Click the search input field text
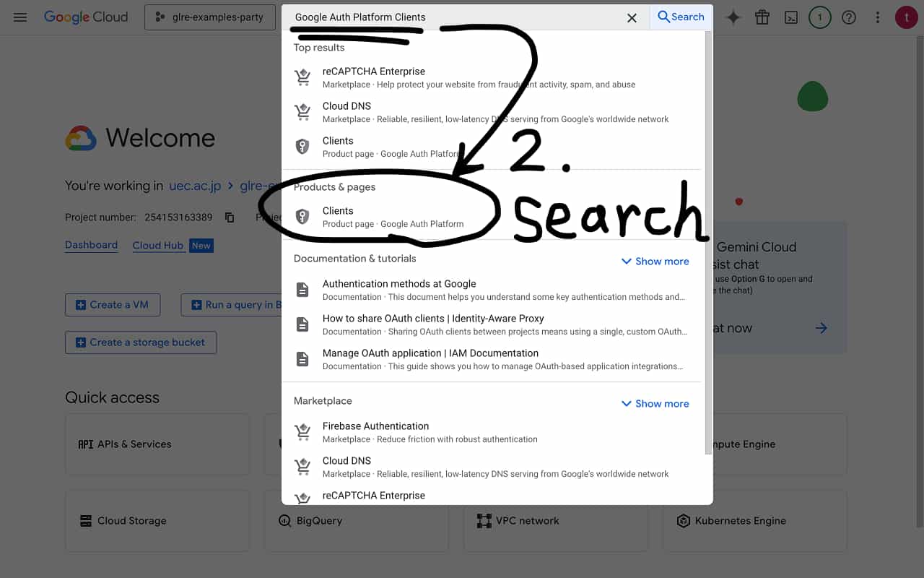Image resolution: width=924 pixels, height=578 pixels. click(360, 17)
